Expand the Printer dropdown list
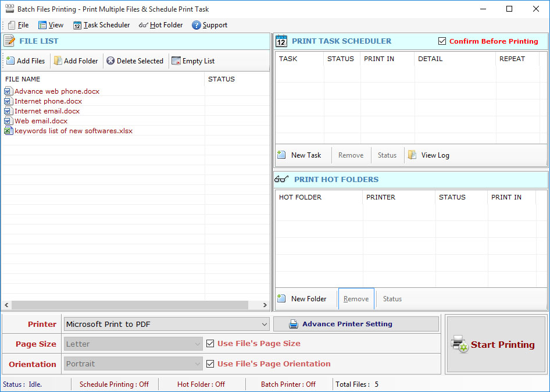The height and width of the screenshot is (392, 550). coord(264,325)
